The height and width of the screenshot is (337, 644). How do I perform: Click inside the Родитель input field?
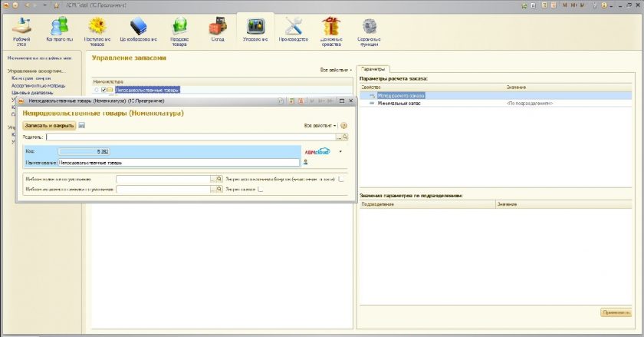[191, 137]
